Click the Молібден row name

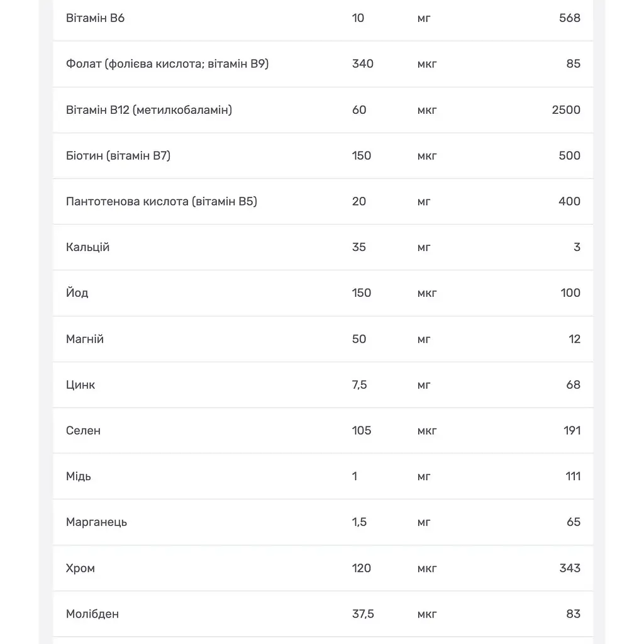click(x=92, y=614)
